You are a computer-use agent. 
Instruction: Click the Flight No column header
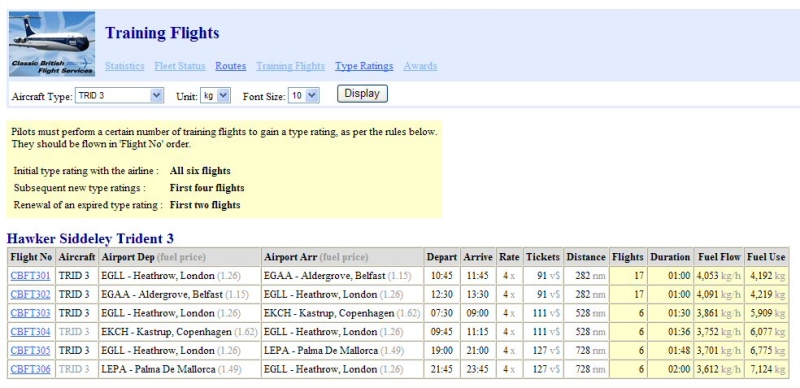tap(32, 257)
